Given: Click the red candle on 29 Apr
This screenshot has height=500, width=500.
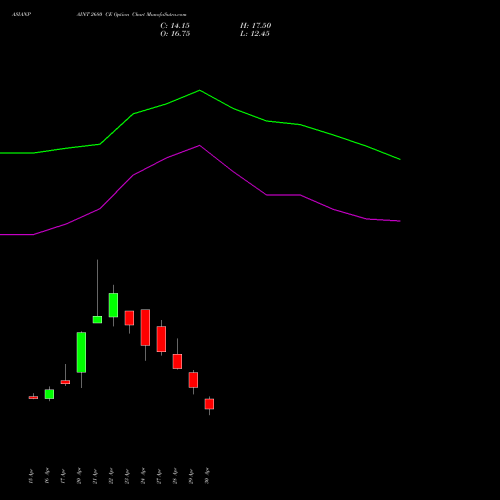Looking at the screenshot, I should pyautogui.click(x=193, y=380).
